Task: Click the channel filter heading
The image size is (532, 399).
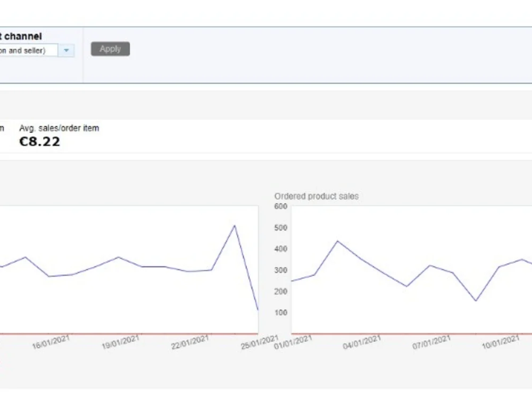Action: [21, 36]
